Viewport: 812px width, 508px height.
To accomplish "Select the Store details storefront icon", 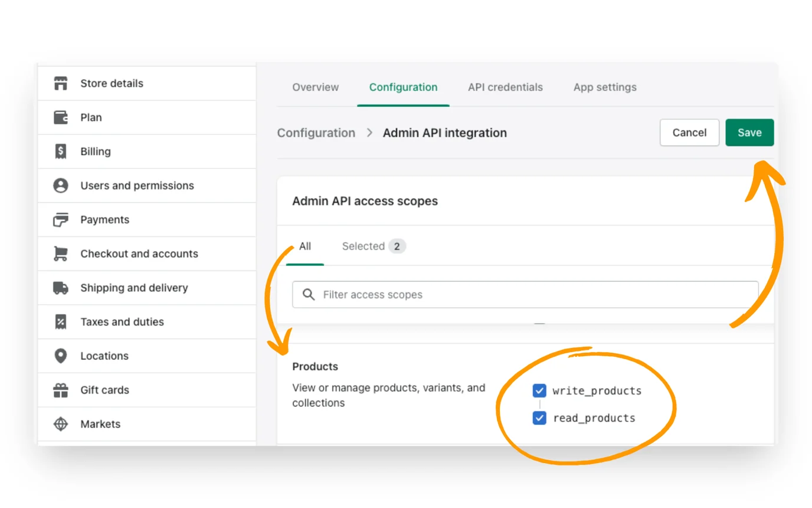I will [x=61, y=83].
